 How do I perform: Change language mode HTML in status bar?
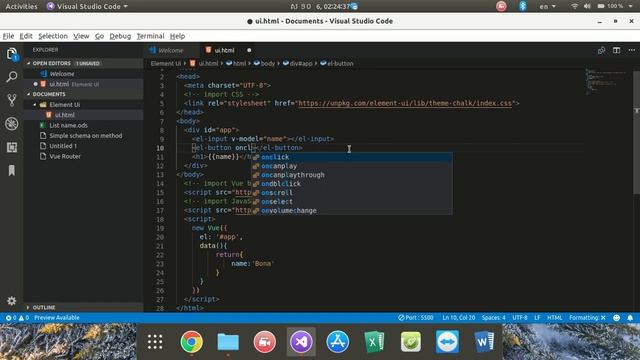point(554,318)
